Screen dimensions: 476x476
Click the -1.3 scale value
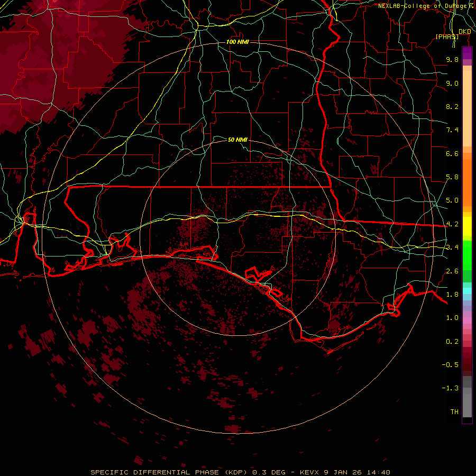click(x=450, y=388)
